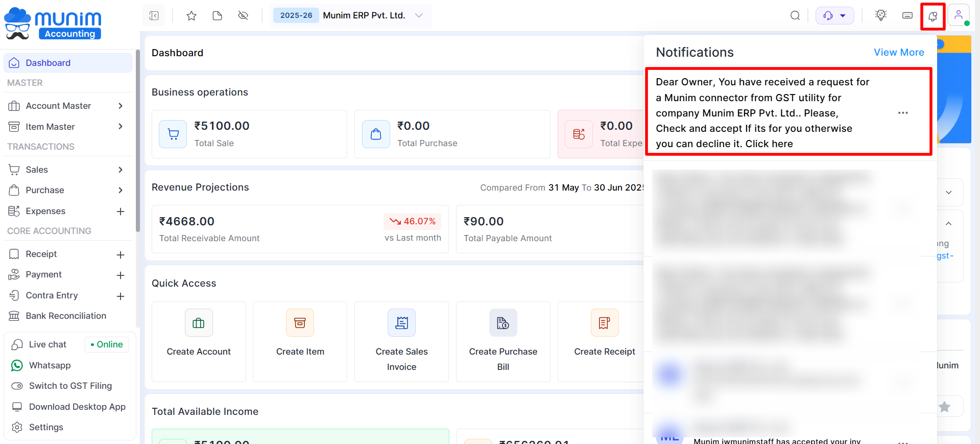Click the lightbulb tips icon
The image size is (980, 444).
pyautogui.click(x=881, y=15)
